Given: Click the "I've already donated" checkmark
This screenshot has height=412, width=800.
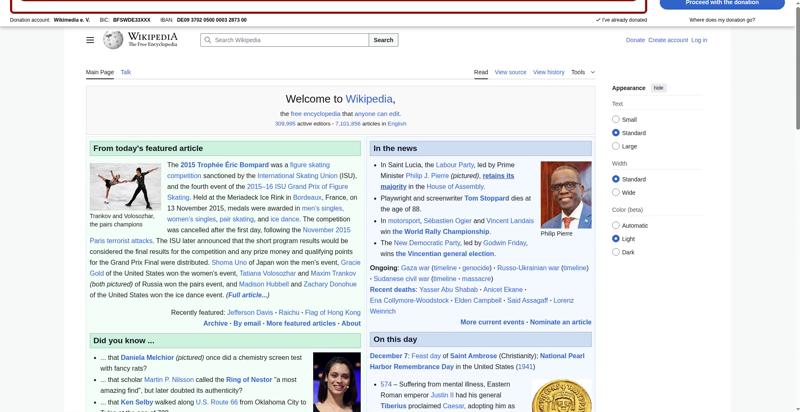Looking at the screenshot, I should pyautogui.click(x=598, y=20).
